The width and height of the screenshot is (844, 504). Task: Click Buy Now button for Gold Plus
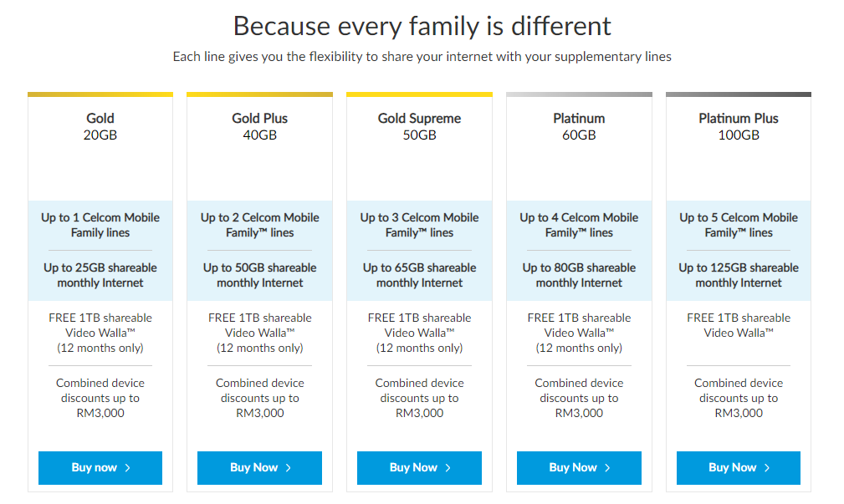tap(259, 468)
